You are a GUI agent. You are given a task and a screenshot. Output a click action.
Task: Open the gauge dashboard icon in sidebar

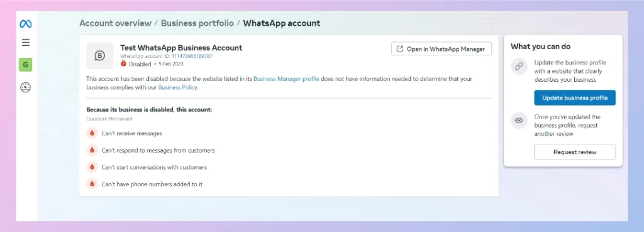[25, 87]
